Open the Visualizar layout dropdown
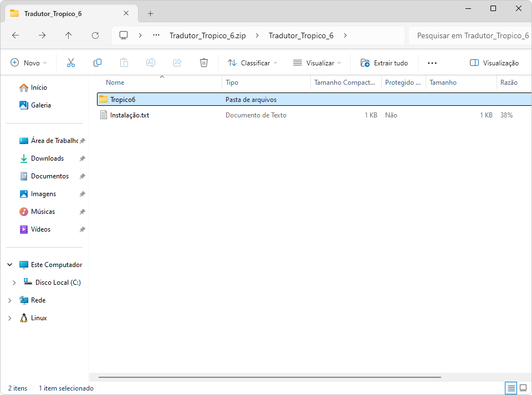This screenshot has height=395, width=532. click(317, 63)
